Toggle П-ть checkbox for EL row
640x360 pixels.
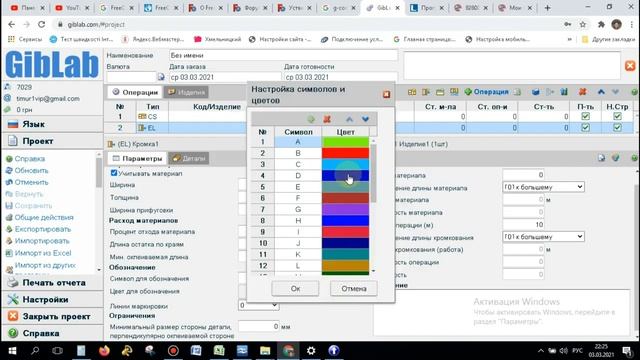point(585,127)
